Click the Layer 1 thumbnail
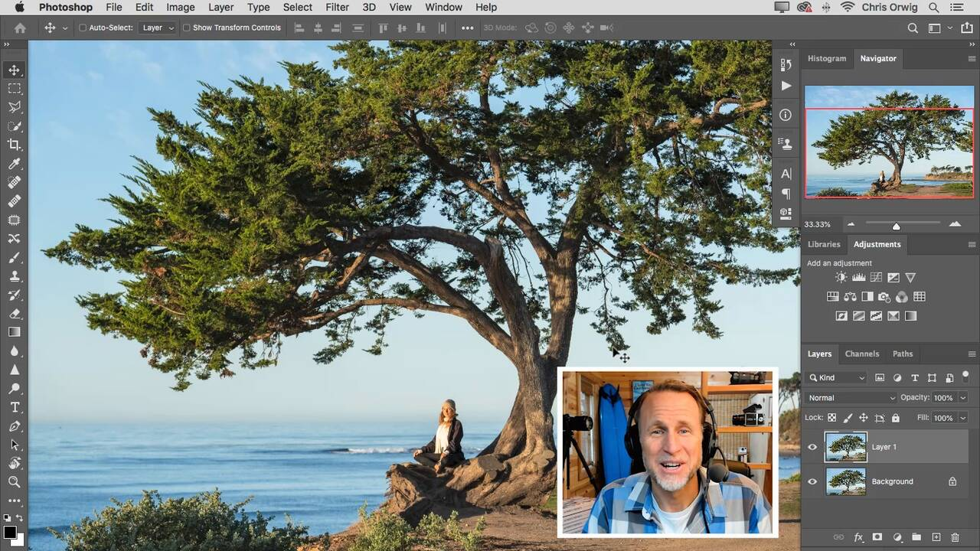Viewport: 980px width, 551px height. point(845,447)
